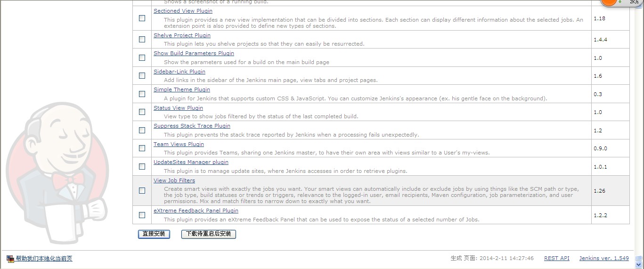
Task: Follow the Show Build Parameters Plugin link
Action: [194, 53]
